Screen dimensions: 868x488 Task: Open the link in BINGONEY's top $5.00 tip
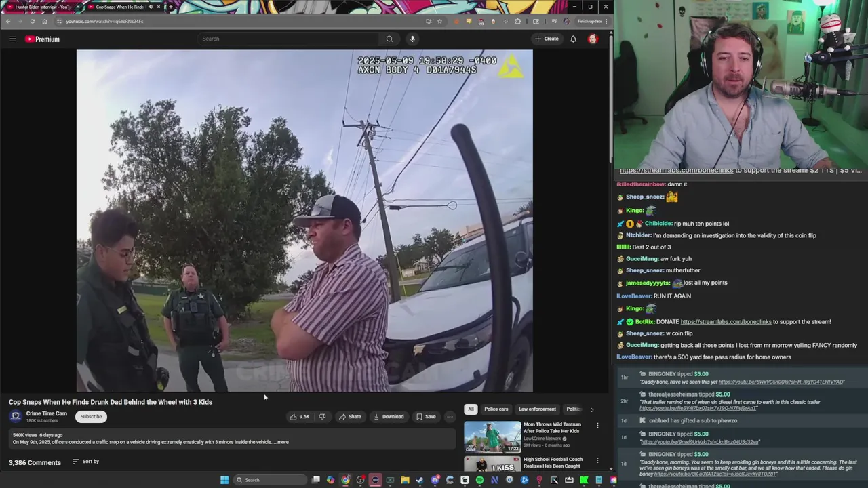click(781, 382)
